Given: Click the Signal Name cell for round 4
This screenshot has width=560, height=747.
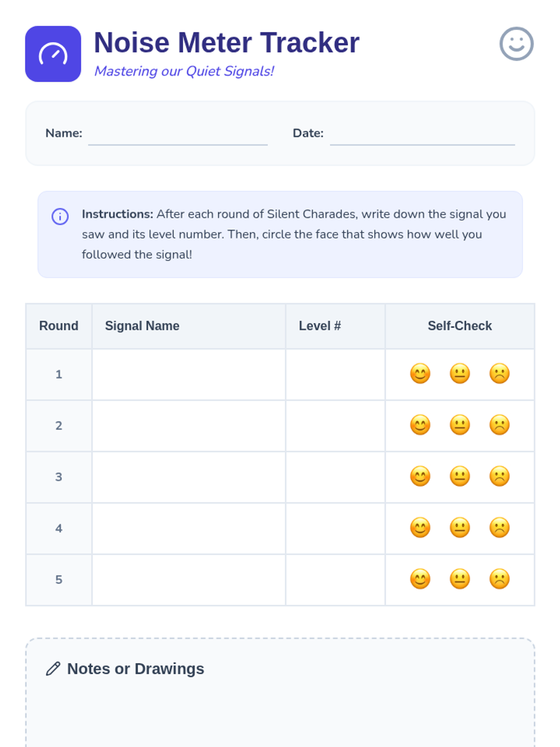Looking at the screenshot, I should point(189,529).
